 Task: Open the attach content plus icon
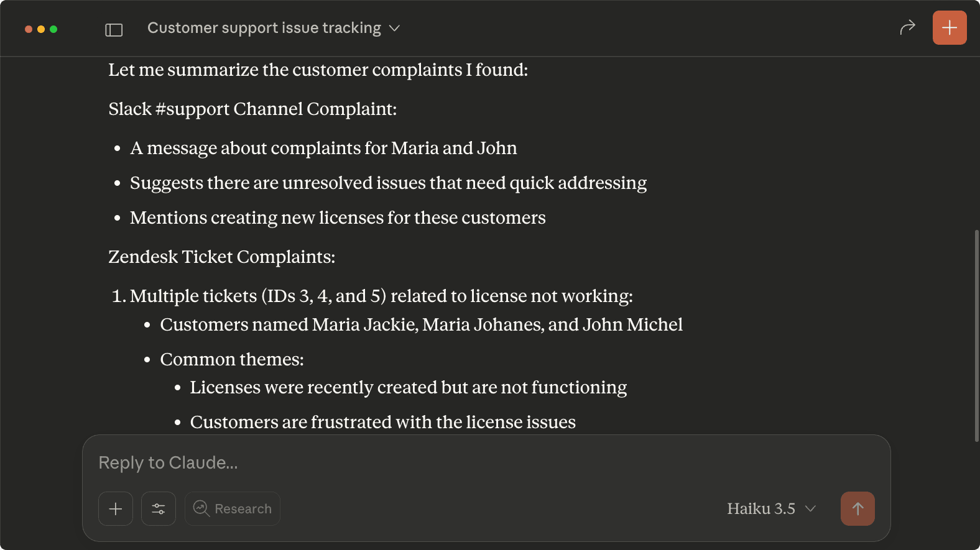coord(115,508)
